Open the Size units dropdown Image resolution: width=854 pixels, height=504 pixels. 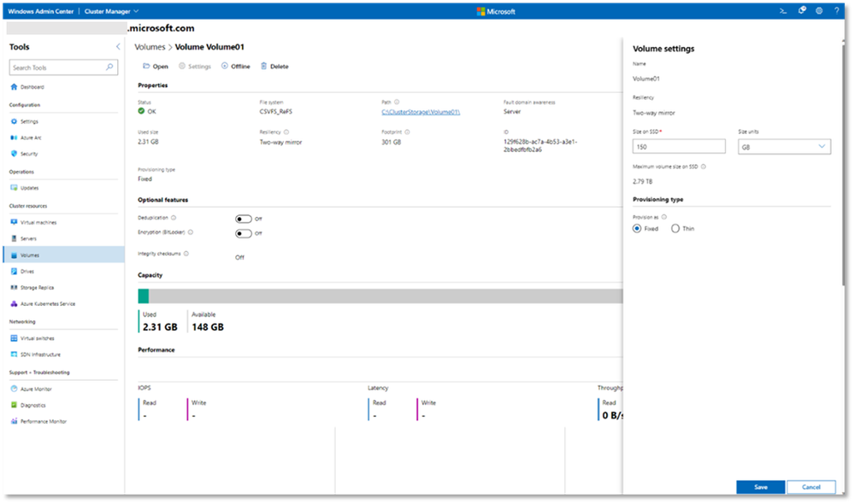784,147
